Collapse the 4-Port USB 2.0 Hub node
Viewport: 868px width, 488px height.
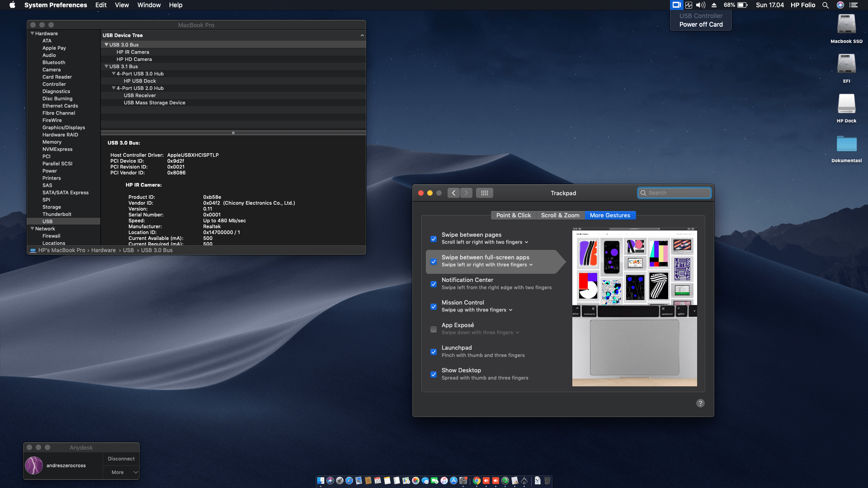[x=113, y=88]
